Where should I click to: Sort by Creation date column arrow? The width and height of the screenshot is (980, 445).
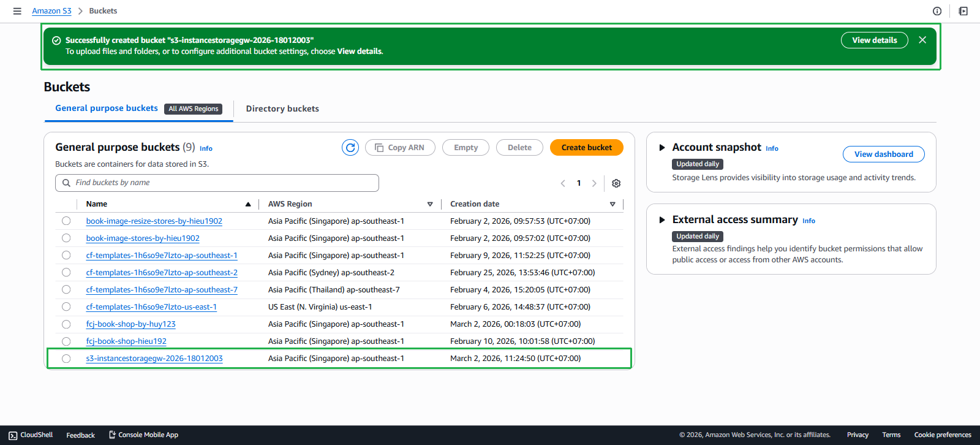click(x=612, y=204)
